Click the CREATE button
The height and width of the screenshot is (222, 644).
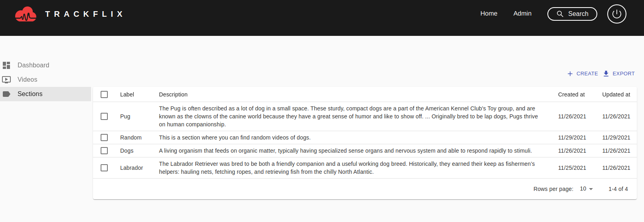[x=583, y=74]
